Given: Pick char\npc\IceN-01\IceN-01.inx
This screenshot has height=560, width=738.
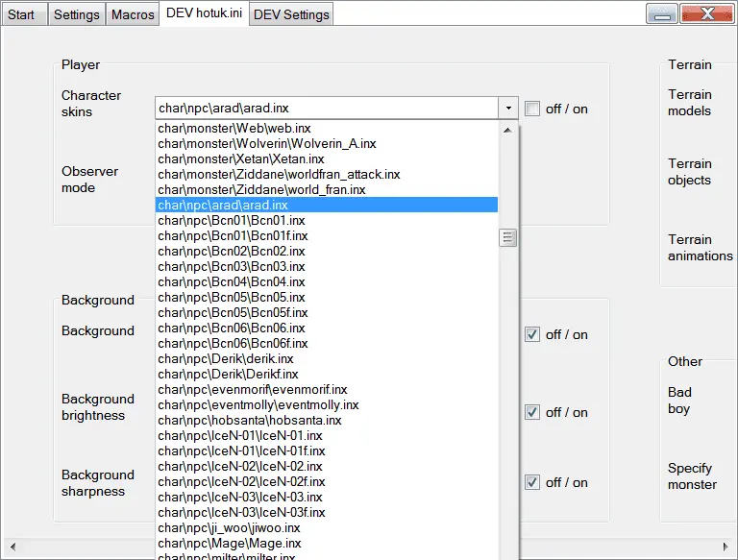Looking at the screenshot, I should coord(327,436).
